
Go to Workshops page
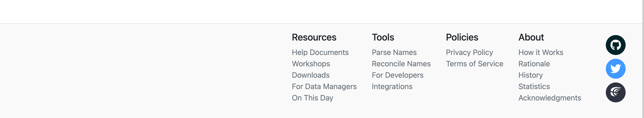coord(311,64)
